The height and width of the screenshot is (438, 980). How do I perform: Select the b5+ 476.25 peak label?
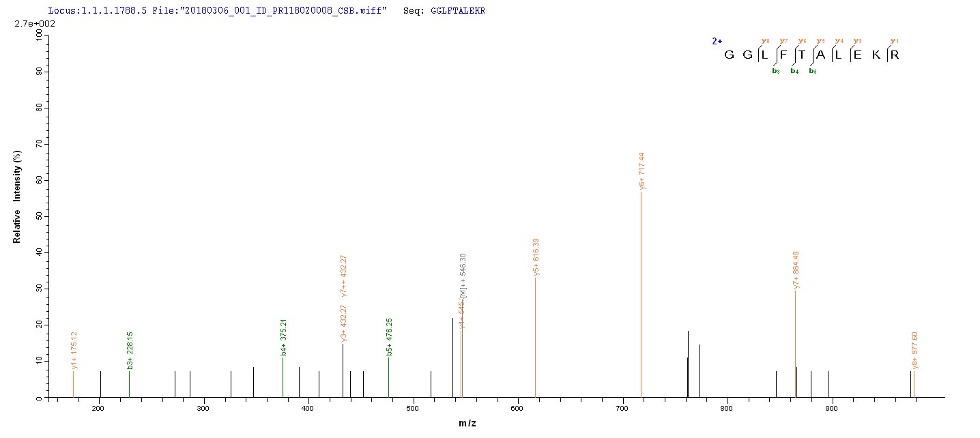(x=389, y=337)
